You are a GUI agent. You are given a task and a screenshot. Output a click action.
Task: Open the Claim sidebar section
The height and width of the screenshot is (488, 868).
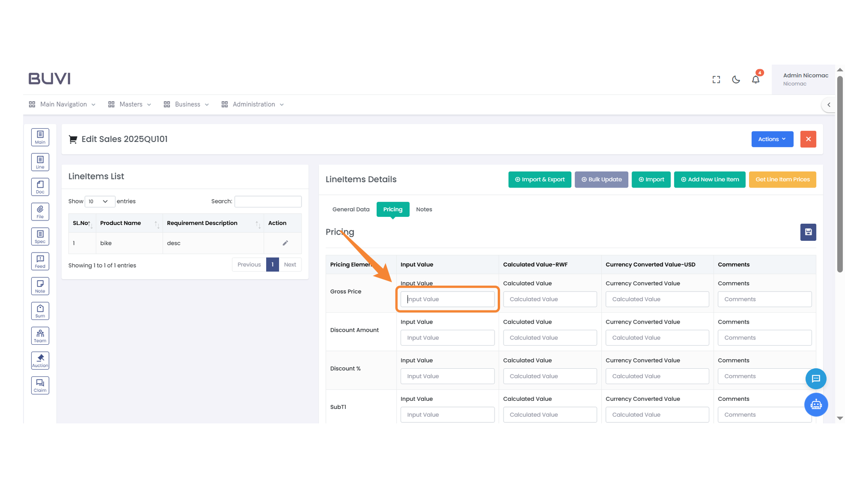tap(40, 385)
